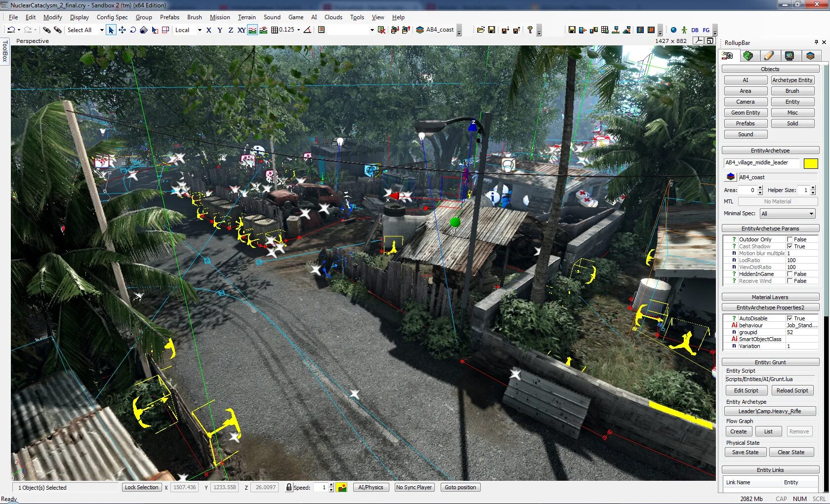Activate the Move tool with four arrows
The height and width of the screenshot is (504, 830).
point(122,30)
